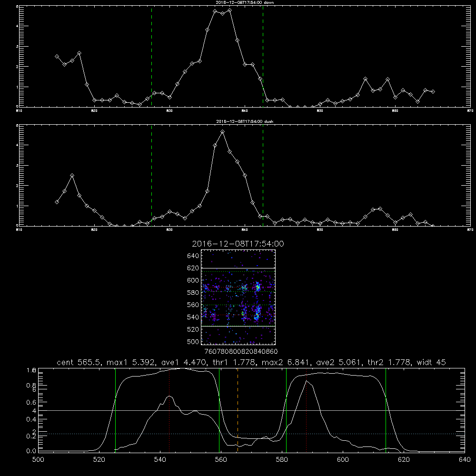Click the "600" label on bottom plot x-axis
Viewport: 476px width, 476px height.
coord(343,460)
